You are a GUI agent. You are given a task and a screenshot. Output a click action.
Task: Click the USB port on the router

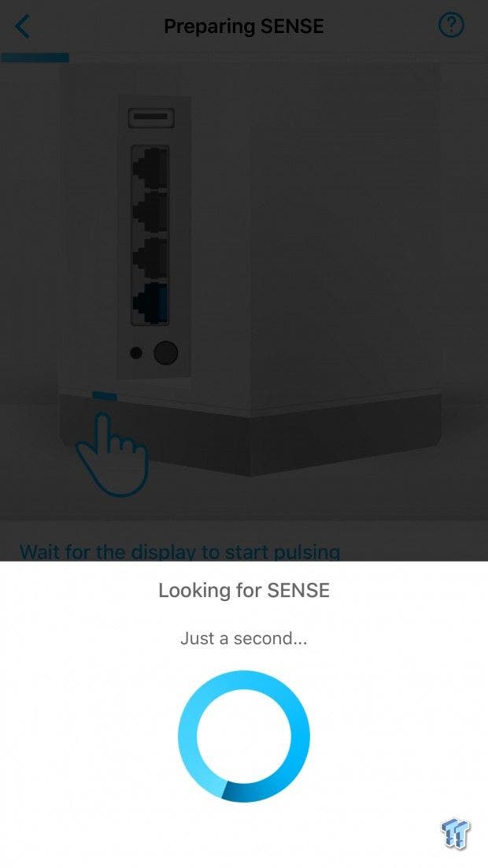[x=151, y=118]
